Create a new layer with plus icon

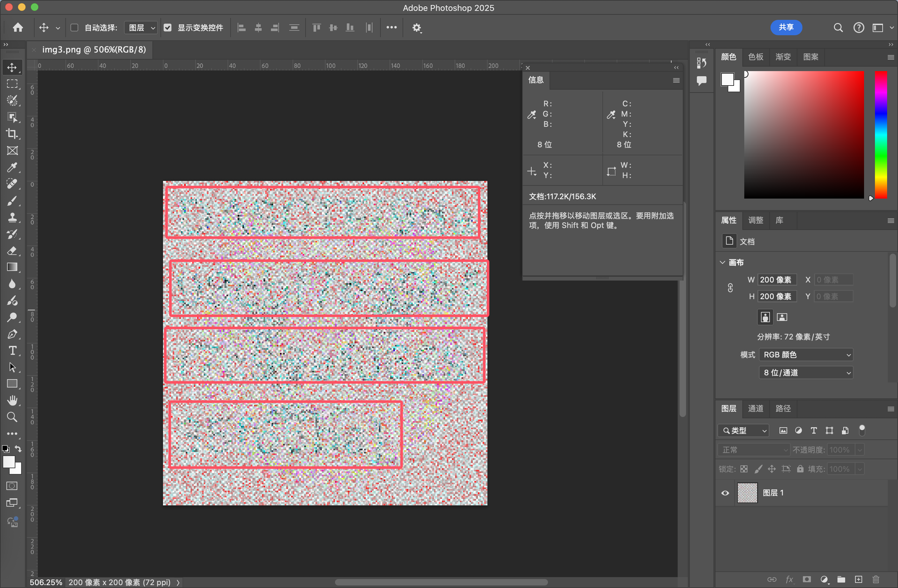click(858, 579)
